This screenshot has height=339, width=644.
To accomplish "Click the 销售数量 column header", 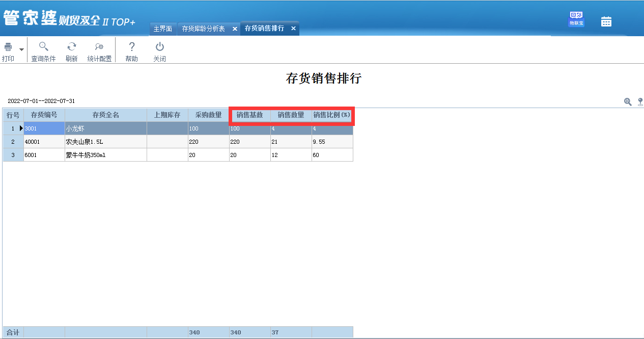I will [x=291, y=115].
